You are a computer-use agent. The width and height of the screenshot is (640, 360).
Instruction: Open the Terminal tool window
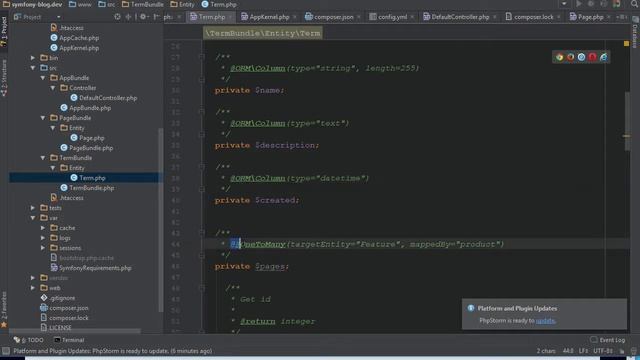pyautogui.click(x=69, y=340)
